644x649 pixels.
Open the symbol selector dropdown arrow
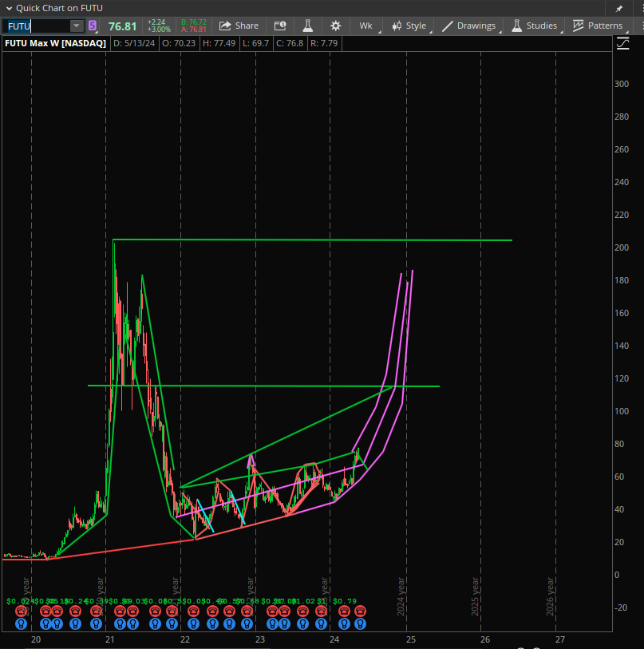click(x=77, y=26)
